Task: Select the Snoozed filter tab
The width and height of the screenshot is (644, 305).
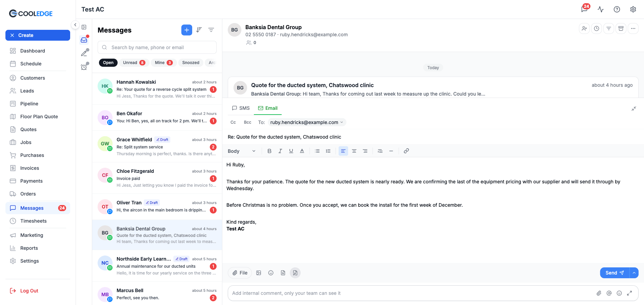Action: pyautogui.click(x=191, y=63)
